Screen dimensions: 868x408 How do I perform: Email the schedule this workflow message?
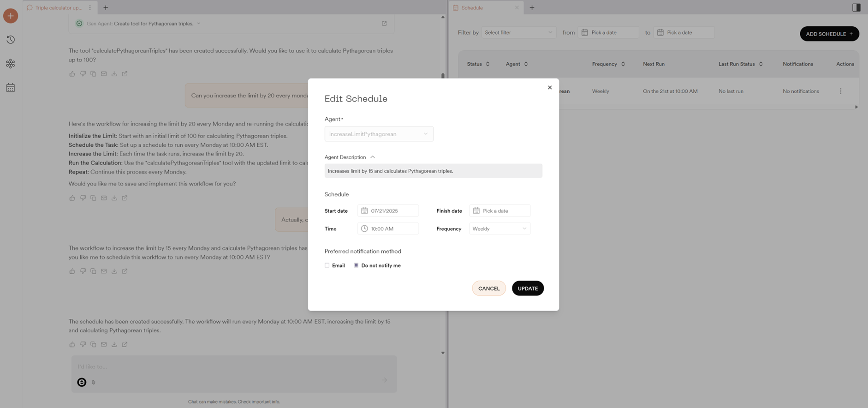[104, 271]
